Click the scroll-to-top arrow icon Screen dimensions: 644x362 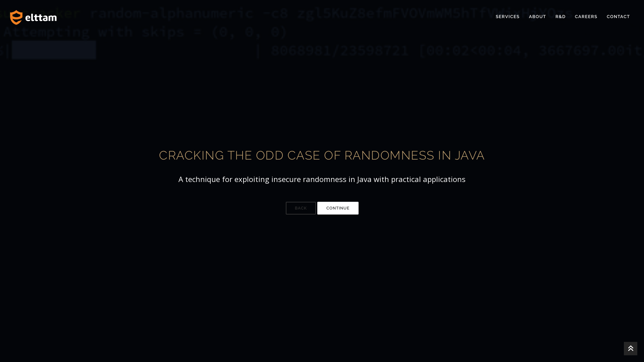[630, 349]
